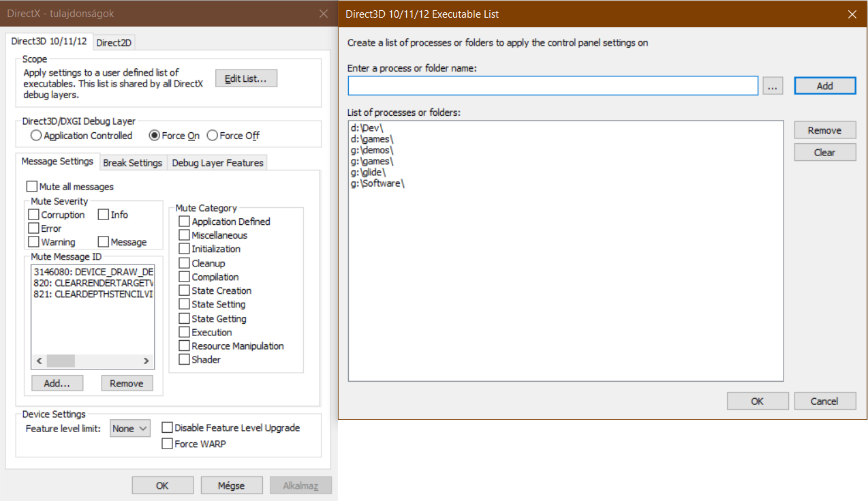Select the d:\Dev\ list entry
The width and height of the screenshot is (868, 501).
pyautogui.click(x=367, y=128)
